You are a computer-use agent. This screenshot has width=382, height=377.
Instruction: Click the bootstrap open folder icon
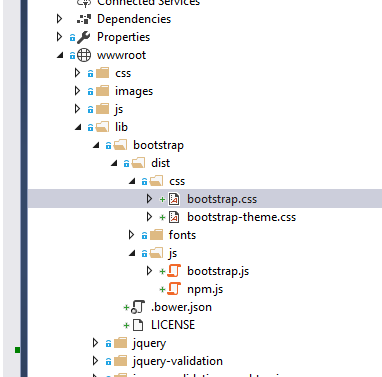click(120, 145)
